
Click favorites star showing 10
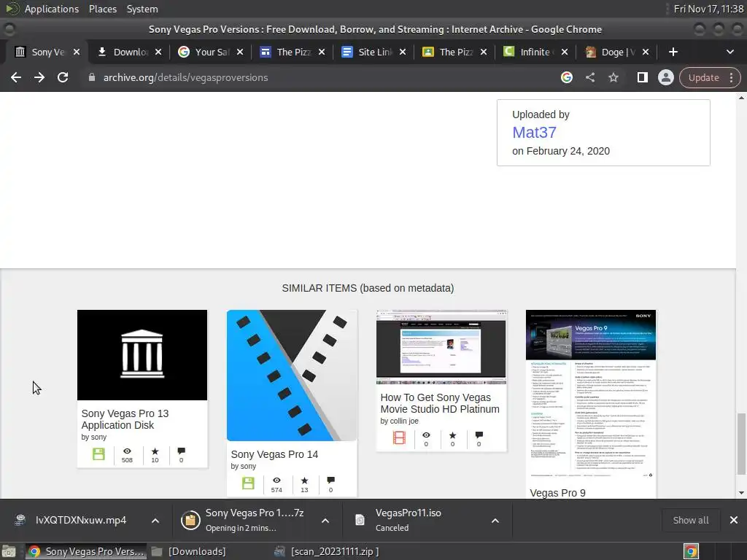(x=155, y=451)
